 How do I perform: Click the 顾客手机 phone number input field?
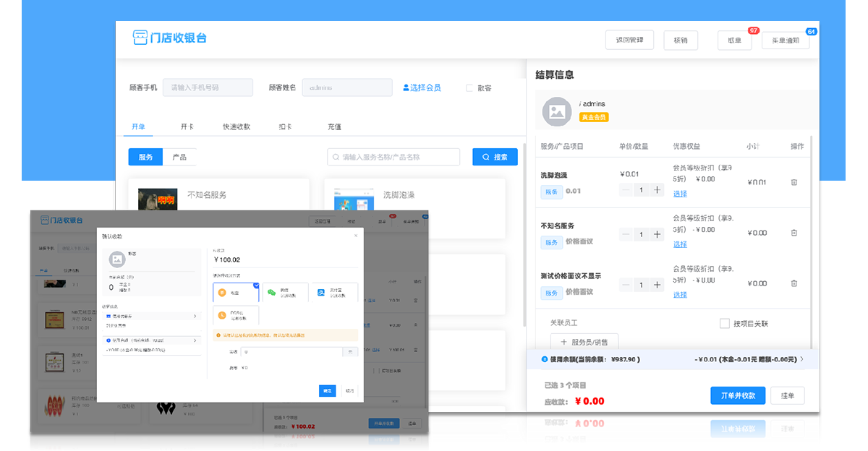point(208,87)
